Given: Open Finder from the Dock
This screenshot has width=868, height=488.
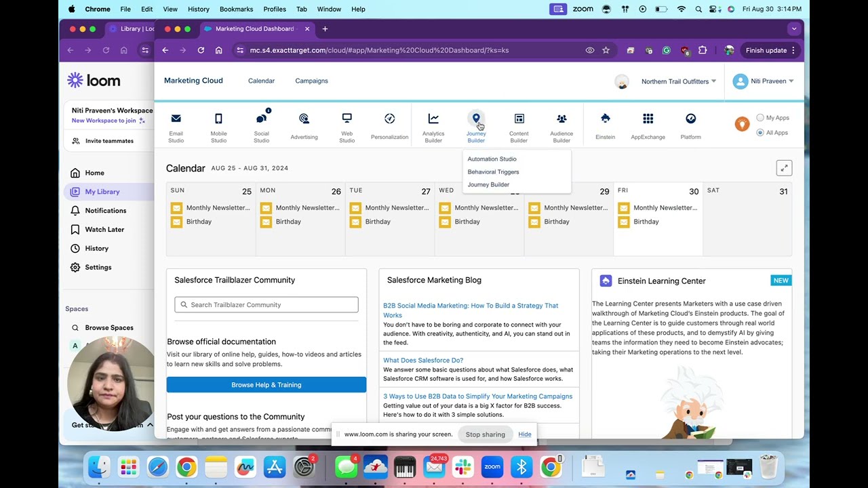Looking at the screenshot, I should coord(99,467).
